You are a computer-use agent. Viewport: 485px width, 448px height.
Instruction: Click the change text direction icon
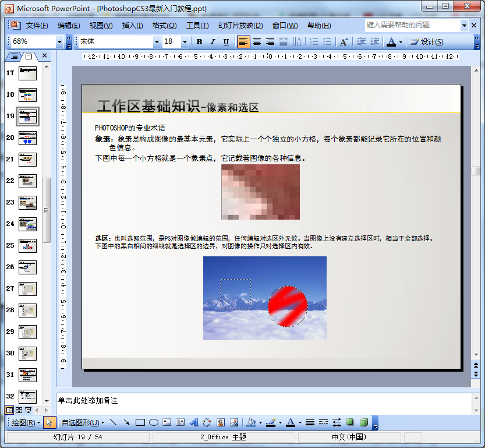296,42
